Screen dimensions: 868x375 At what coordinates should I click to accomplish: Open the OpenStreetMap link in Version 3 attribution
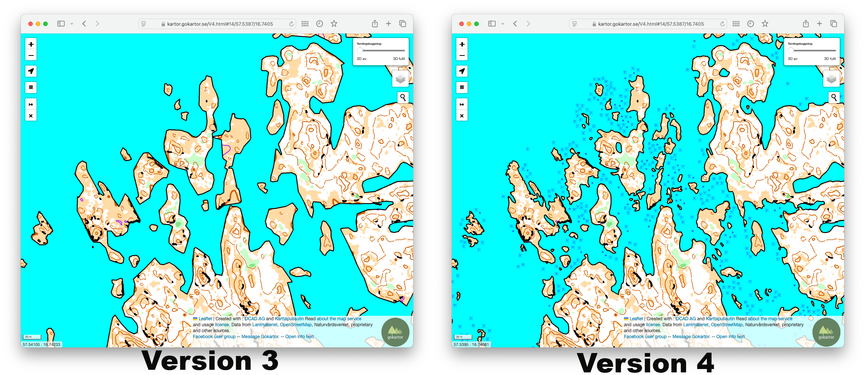coord(296,325)
